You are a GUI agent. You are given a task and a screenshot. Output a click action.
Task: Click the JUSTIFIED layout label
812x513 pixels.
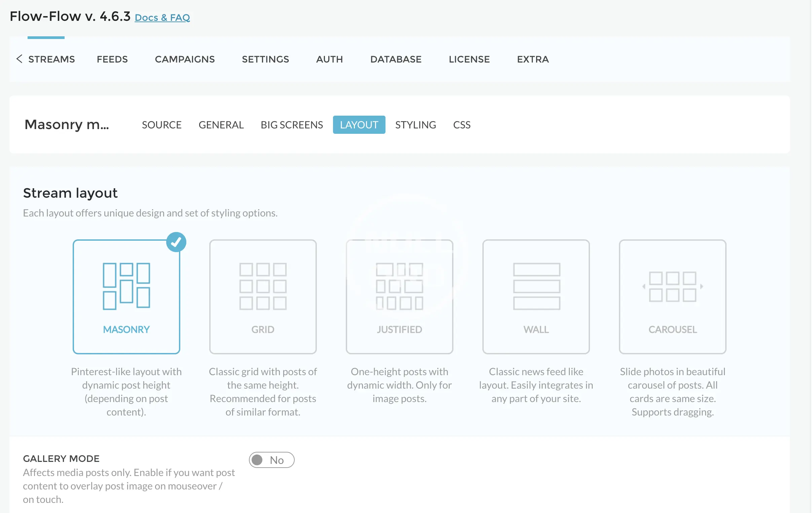(x=400, y=329)
